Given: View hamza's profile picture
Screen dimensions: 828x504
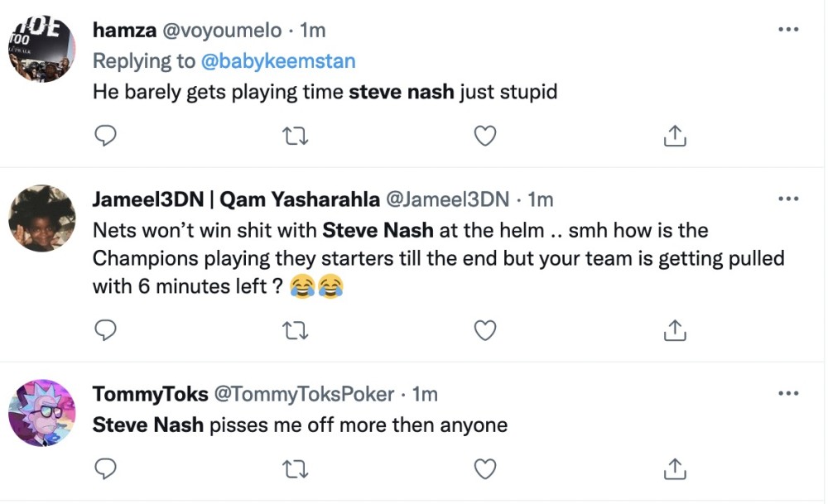Looking at the screenshot, I should click(x=41, y=48).
